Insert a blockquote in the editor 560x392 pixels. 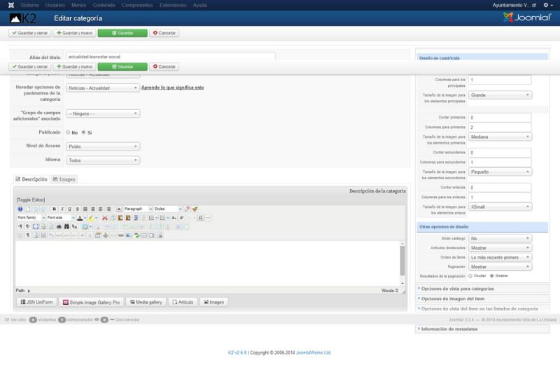(119, 209)
